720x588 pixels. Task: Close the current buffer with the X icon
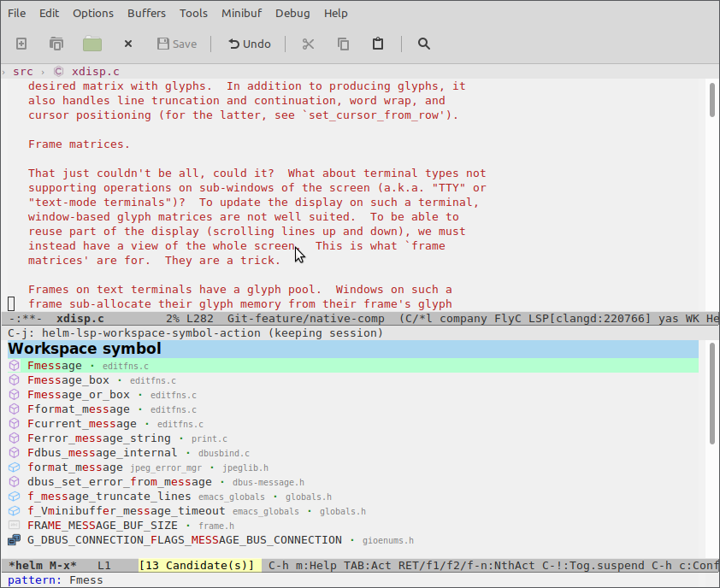coord(128,44)
